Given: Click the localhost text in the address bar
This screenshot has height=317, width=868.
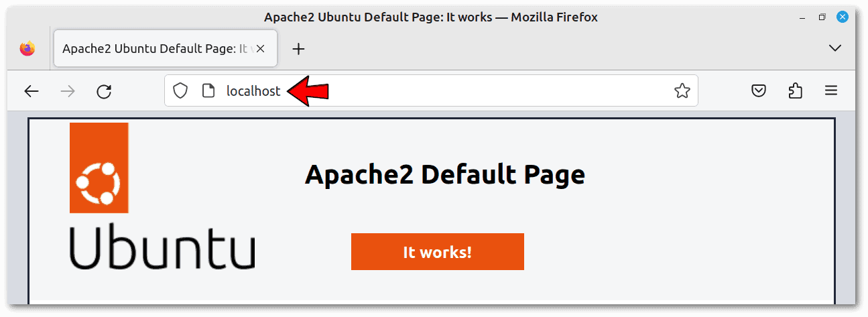Looking at the screenshot, I should point(253,91).
